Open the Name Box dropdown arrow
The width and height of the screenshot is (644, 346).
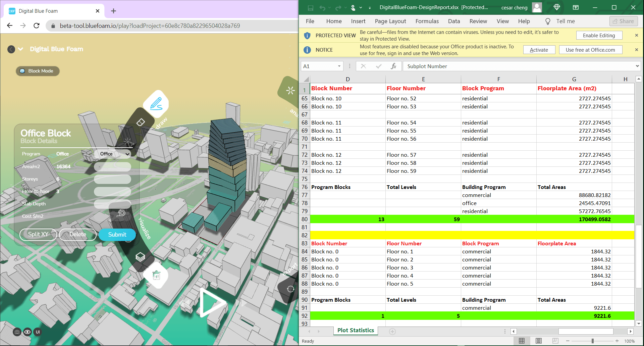tap(339, 66)
